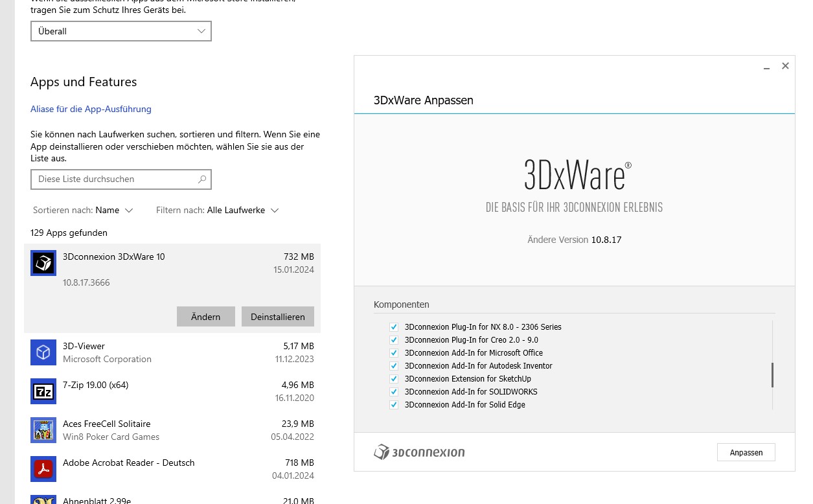Minimize the 3DxWare installer window

click(766, 66)
